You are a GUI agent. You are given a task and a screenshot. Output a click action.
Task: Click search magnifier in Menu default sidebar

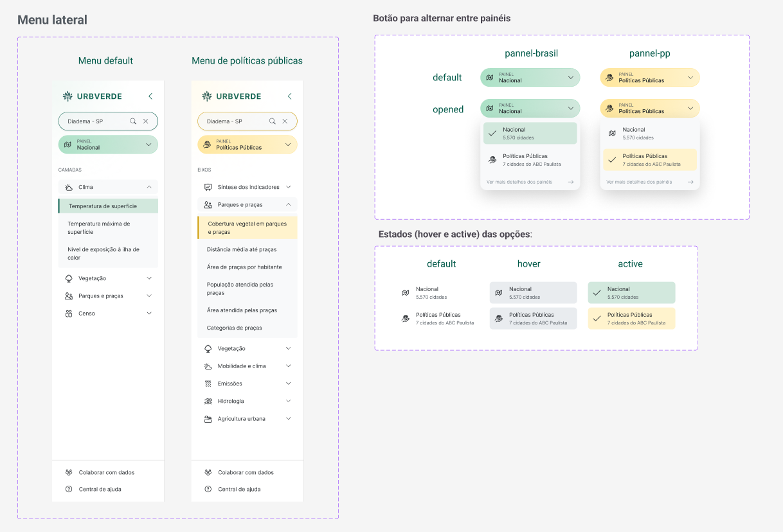pos(133,121)
